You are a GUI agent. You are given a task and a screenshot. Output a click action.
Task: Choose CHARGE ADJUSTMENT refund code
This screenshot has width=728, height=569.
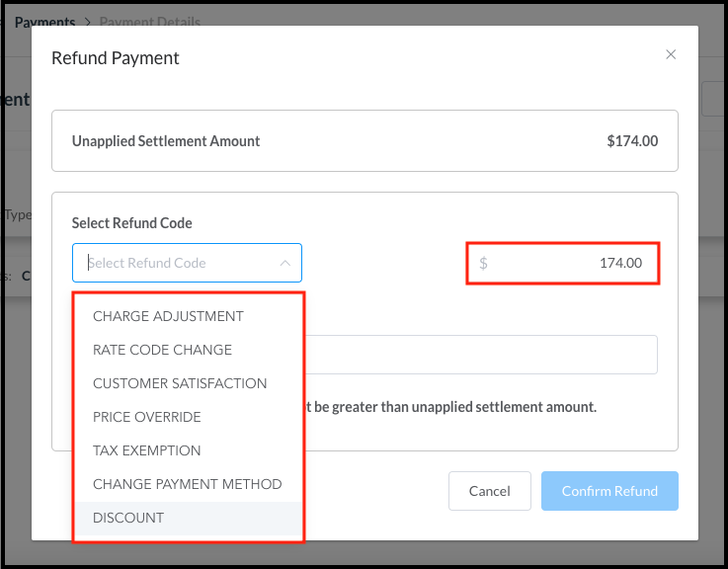click(168, 316)
